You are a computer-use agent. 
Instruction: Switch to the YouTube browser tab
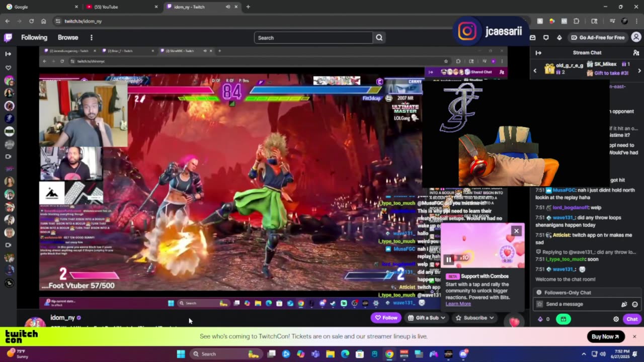(121, 7)
